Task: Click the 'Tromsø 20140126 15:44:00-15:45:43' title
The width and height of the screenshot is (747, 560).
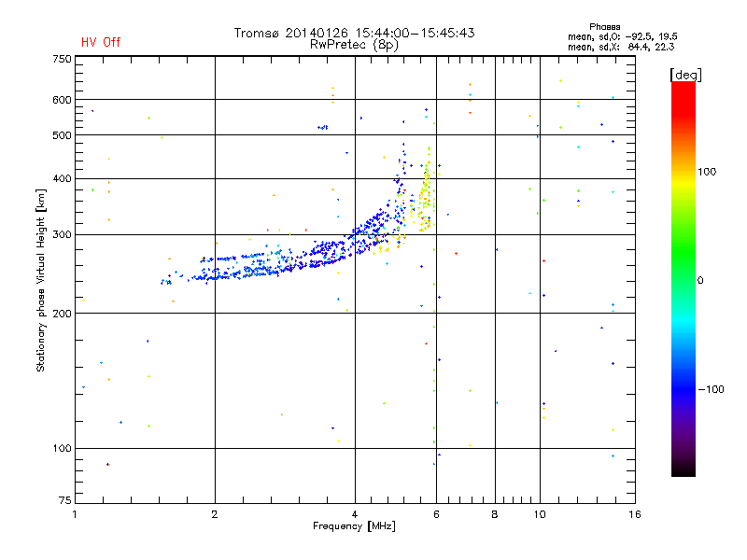Action: (354, 33)
